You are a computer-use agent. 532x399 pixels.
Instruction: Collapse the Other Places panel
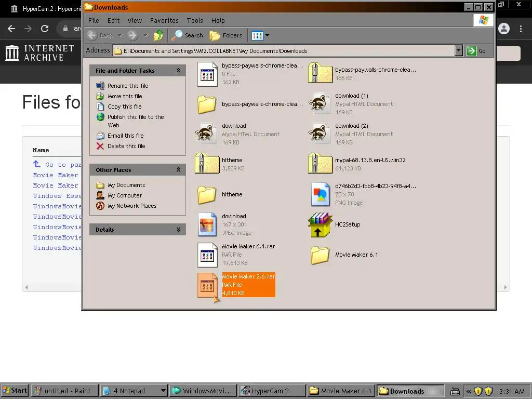179,170
